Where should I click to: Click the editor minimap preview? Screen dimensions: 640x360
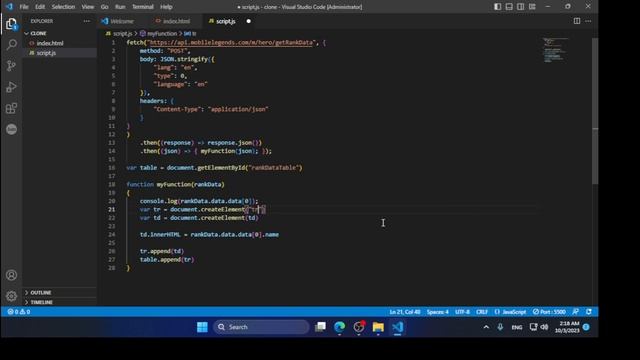(555, 50)
